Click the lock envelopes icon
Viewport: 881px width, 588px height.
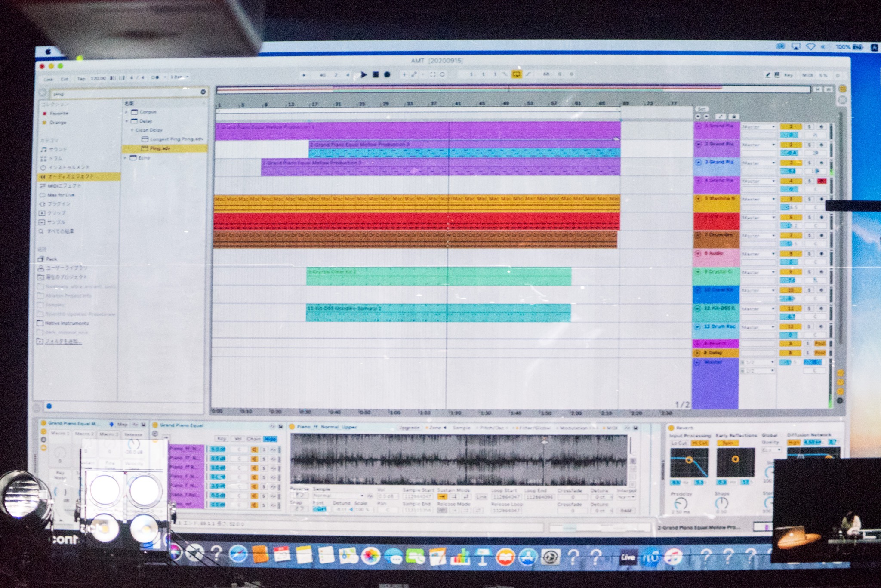tap(734, 117)
